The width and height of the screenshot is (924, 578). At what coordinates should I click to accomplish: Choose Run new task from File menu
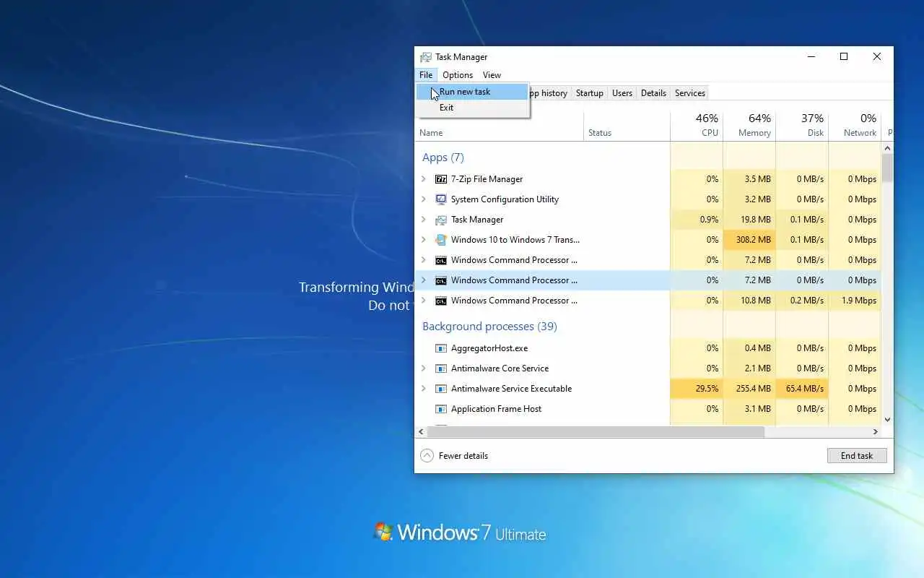click(473, 92)
